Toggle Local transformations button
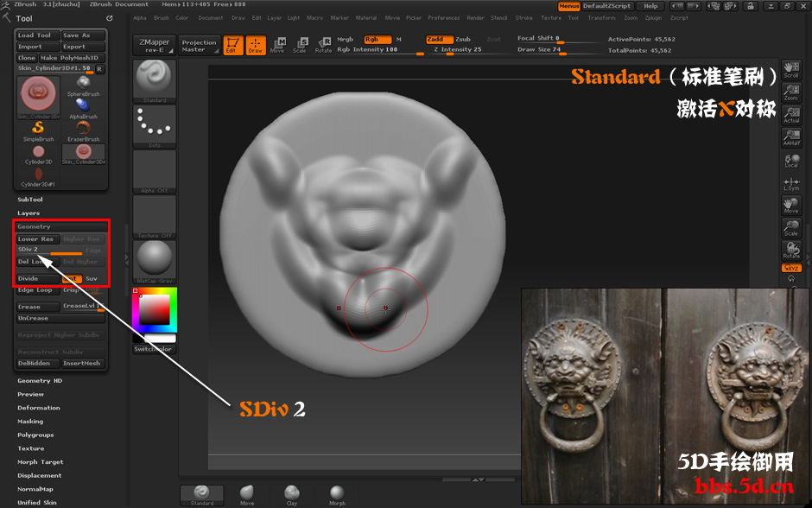The width and height of the screenshot is (812, 508). tap(791, 161)
